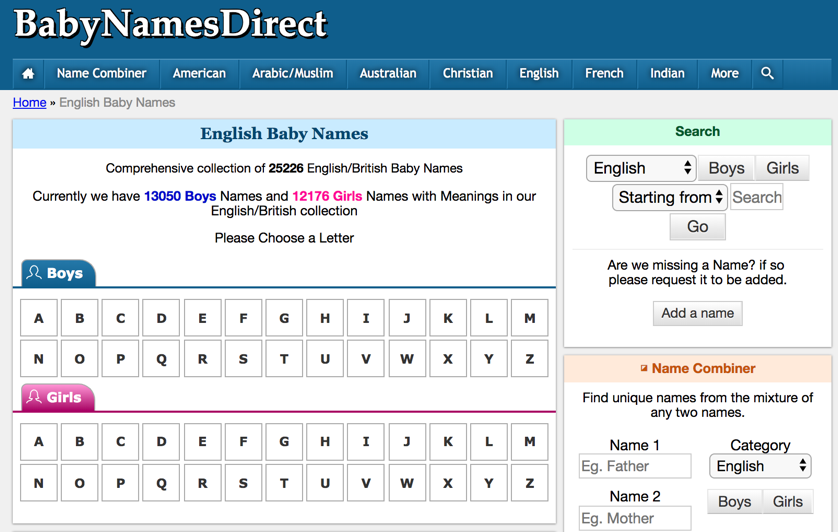Click the Add a name button
The width and height of the screenshot is (838, 532).
click(x=697, y=313)
